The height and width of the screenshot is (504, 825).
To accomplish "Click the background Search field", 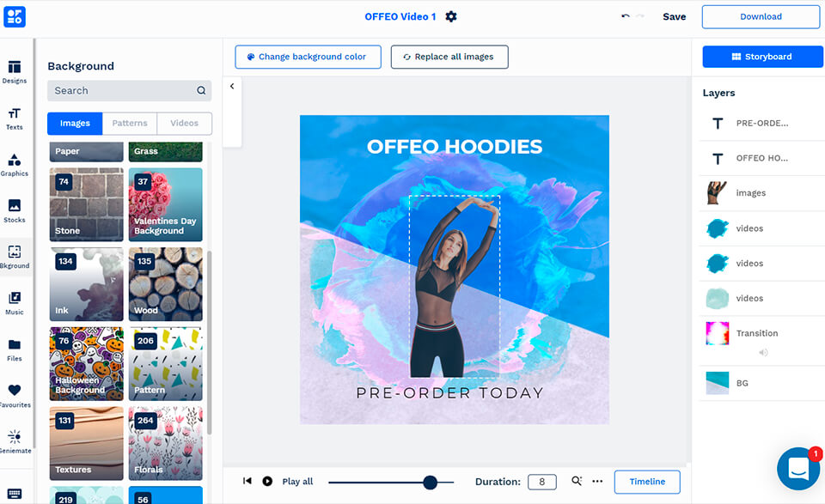I will coord(130,90).
